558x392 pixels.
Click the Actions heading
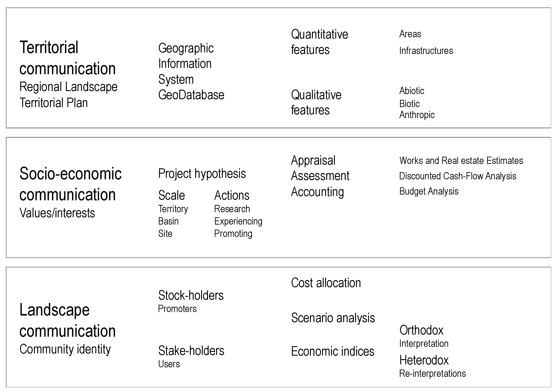pyautogui.click(x=232, y=195)
